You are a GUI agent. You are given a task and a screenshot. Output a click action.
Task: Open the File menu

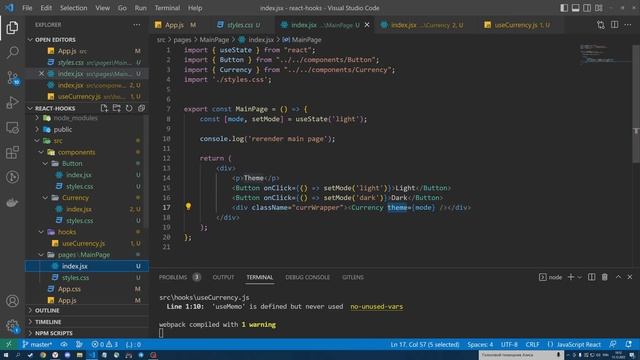(27, 8)
